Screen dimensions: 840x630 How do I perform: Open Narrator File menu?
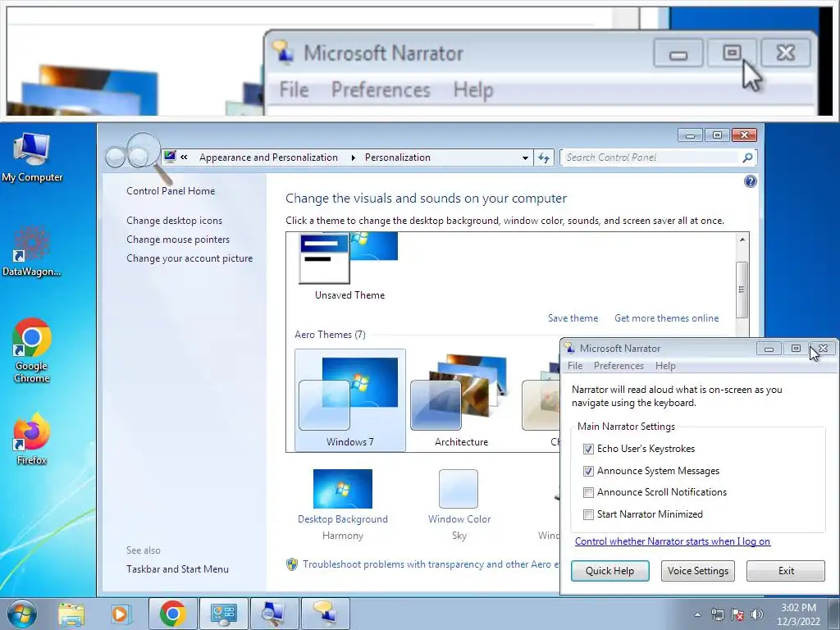point(575,366)
